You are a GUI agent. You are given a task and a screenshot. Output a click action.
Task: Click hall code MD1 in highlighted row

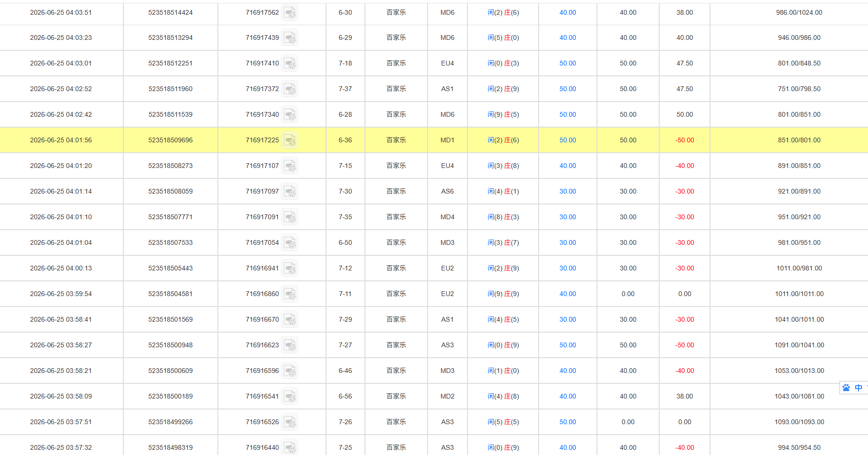click(x=448, y=140)
